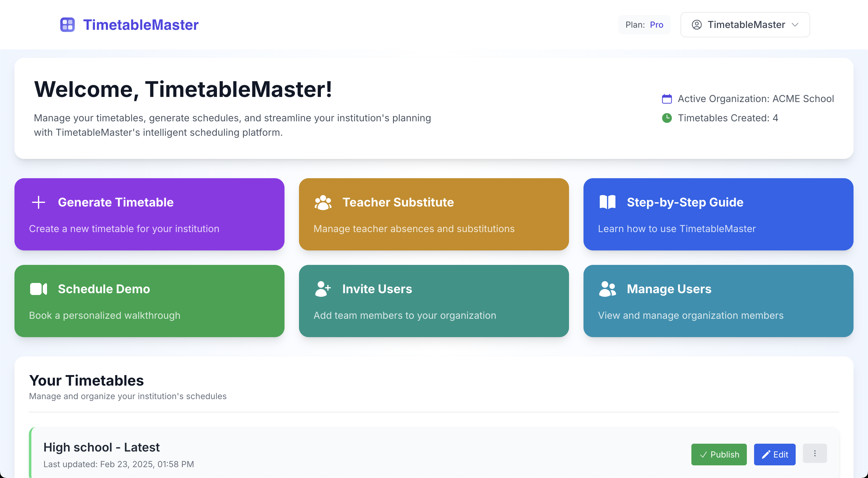Open the TimetableMaster account dropdown

pyautogui.click(x=745, y=25)
